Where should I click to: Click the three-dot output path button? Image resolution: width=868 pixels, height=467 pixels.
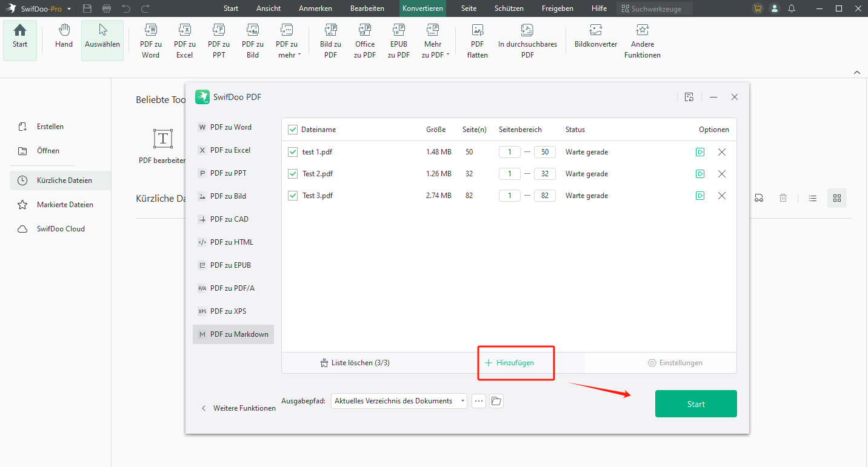(479, 401)
